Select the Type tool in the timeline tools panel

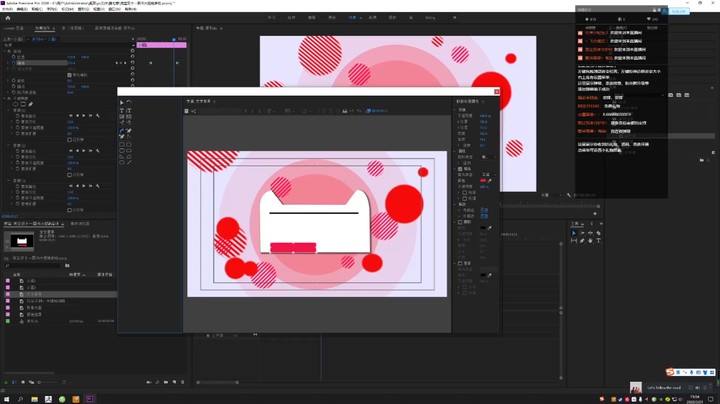598,241
